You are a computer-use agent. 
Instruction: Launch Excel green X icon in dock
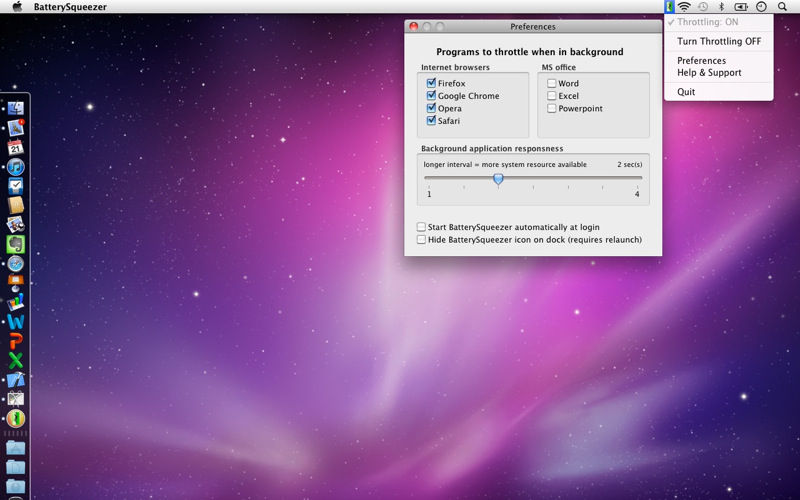(15, 360)
